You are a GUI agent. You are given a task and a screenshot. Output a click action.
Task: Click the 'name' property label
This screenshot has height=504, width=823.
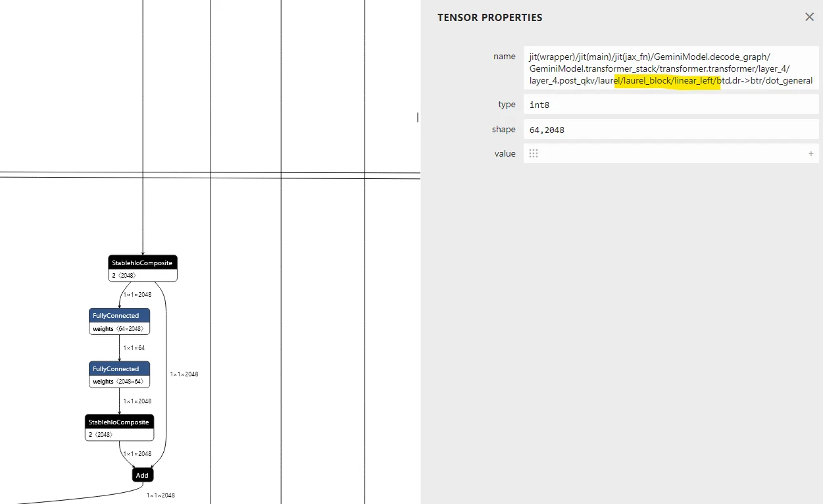[505, 57]
